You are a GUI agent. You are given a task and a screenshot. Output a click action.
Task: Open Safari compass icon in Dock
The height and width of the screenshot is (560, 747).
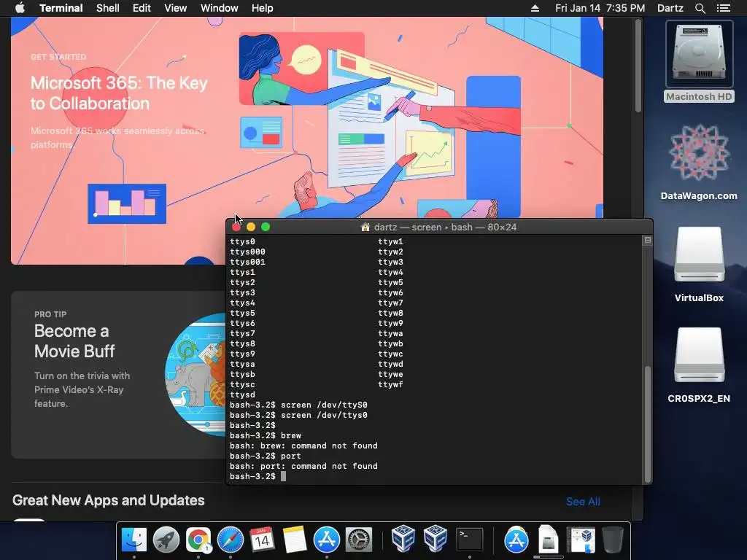point(231,540)
